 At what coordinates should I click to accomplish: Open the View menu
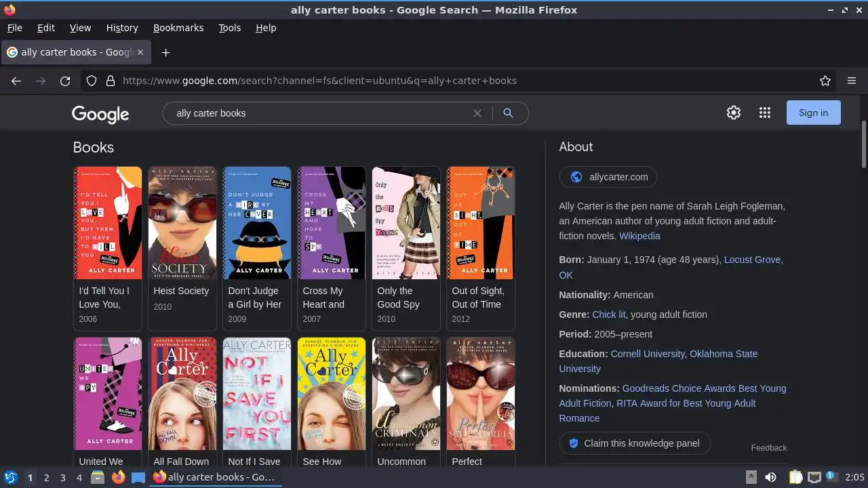[x=80, y=28]
